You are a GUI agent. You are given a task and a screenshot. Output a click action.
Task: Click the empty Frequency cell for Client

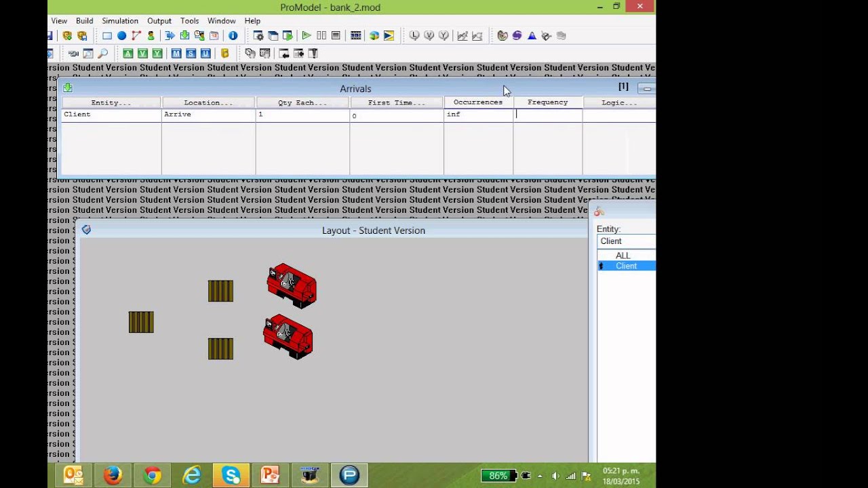[547, 115]
